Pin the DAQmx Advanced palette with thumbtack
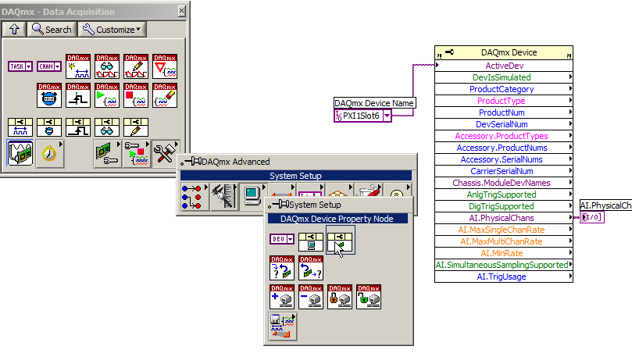632x364 pixels. 191,162
